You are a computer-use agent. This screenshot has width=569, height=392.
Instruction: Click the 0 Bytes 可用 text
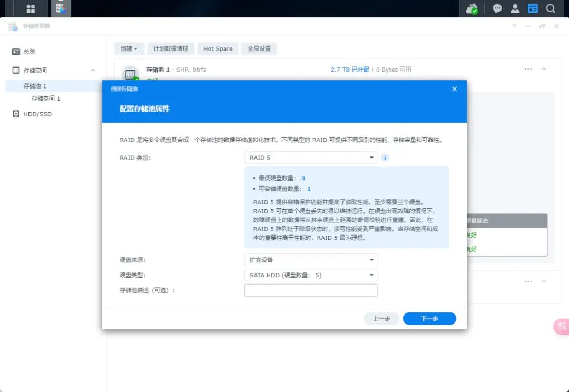tap(394, 70)
